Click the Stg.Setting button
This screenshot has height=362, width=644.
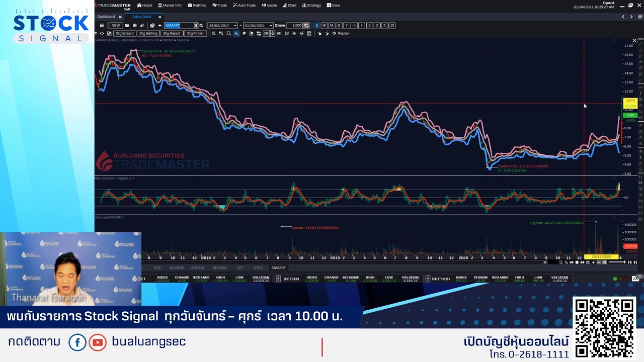coord(148,33)
